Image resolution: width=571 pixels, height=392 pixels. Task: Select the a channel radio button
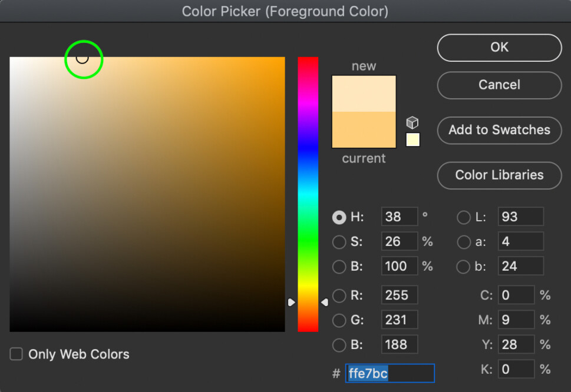pyautogui.click(x=463, y=242)
